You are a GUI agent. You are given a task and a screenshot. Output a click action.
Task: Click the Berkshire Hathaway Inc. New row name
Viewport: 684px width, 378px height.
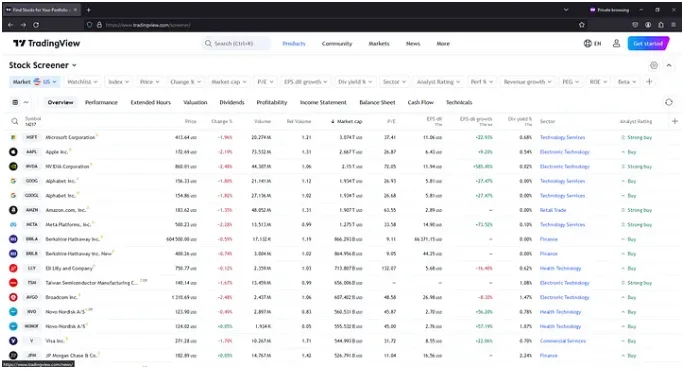tap(79, 253)
